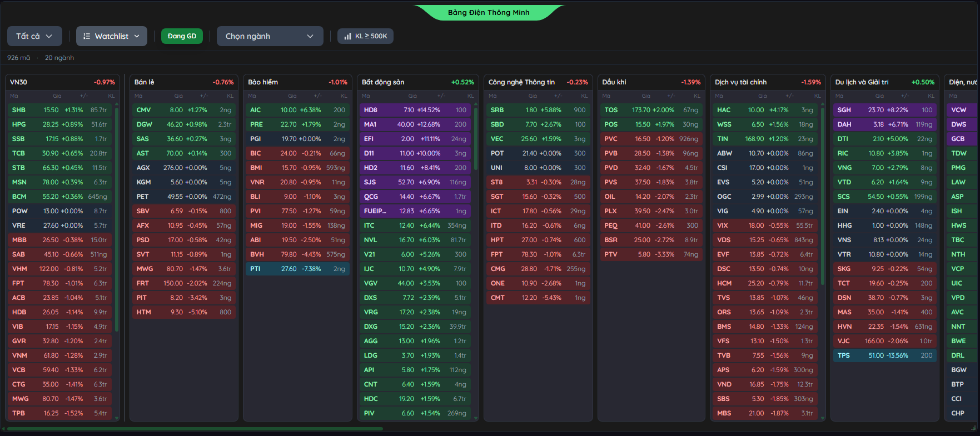
Task: Open the PTI row in Bảo hiểm
Action: [x=297, y=269]
